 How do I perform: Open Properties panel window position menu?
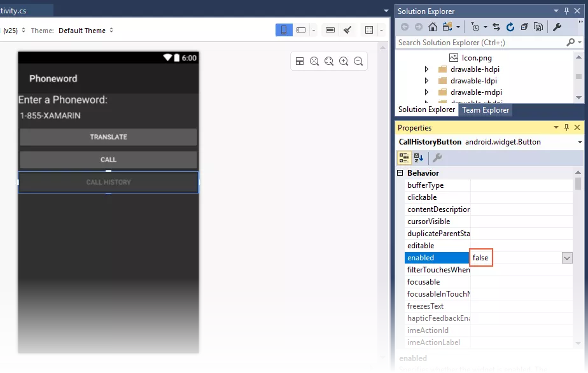[556, 127]
